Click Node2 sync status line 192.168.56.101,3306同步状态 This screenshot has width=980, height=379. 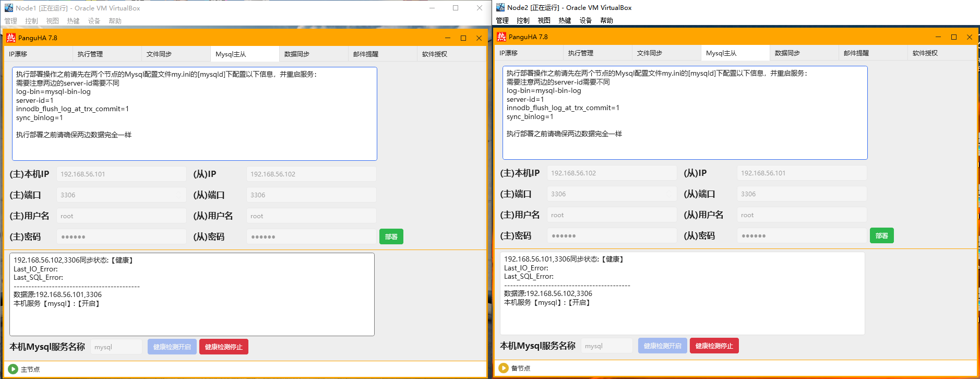(565, 259)
